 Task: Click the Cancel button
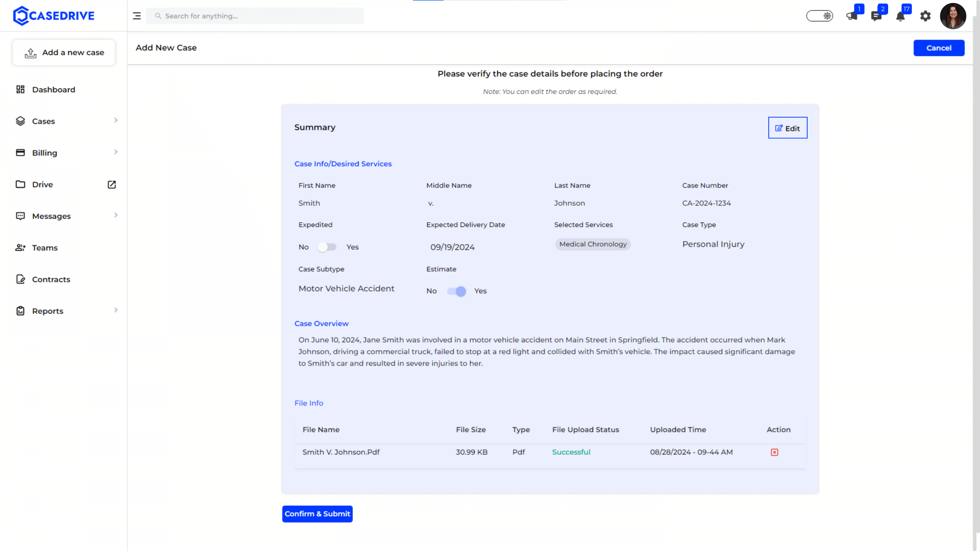(x=938, y=48)
